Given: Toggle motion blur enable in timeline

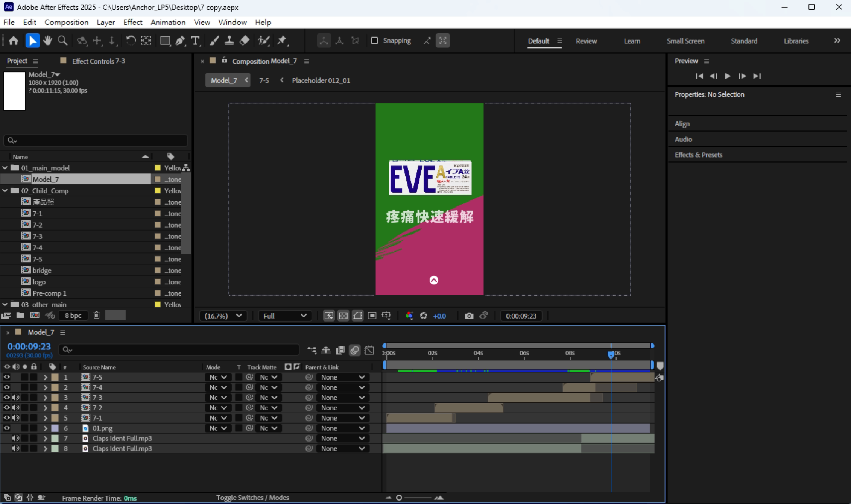Looking at the screenshot, I should pyautogui.click(x=355, y=350).
